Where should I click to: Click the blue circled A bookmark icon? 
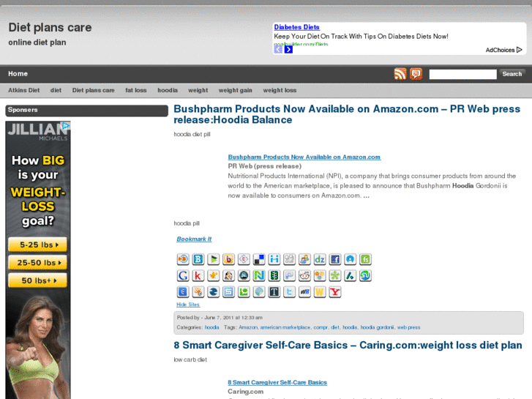350,259
